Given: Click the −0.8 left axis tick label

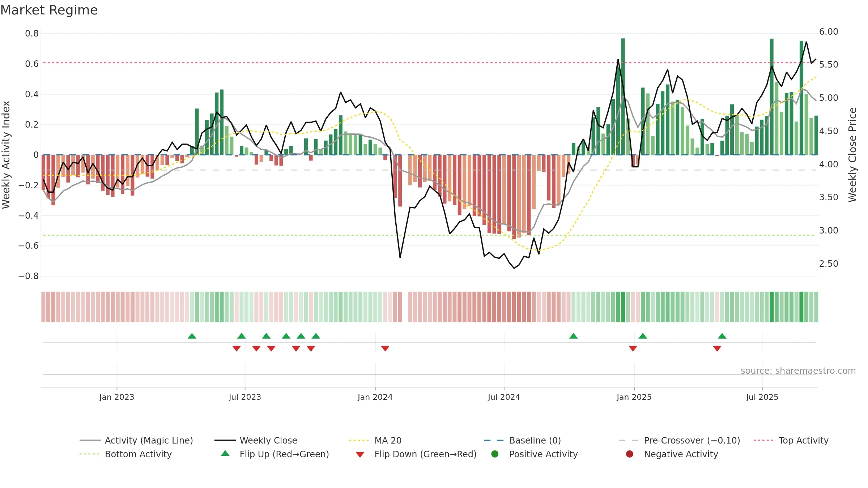Looking at the screenshot, I should click(29, 276).
